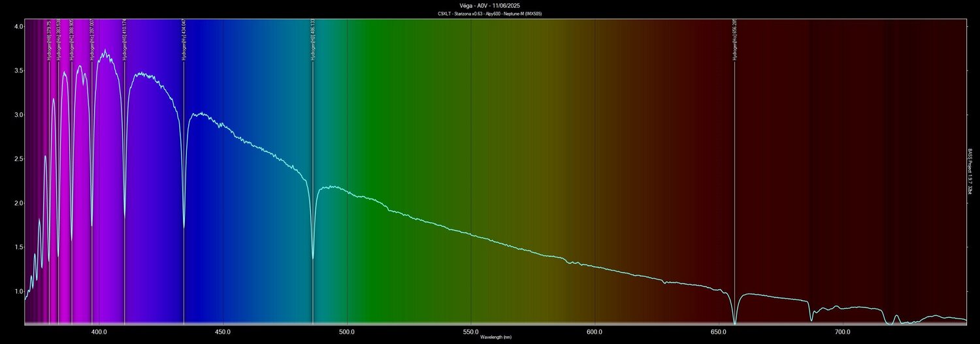The height and width of the screenshot is (344, 980).
Task: Click the Hydrogen 379.75 line label
Action: [x=49, y=40]
